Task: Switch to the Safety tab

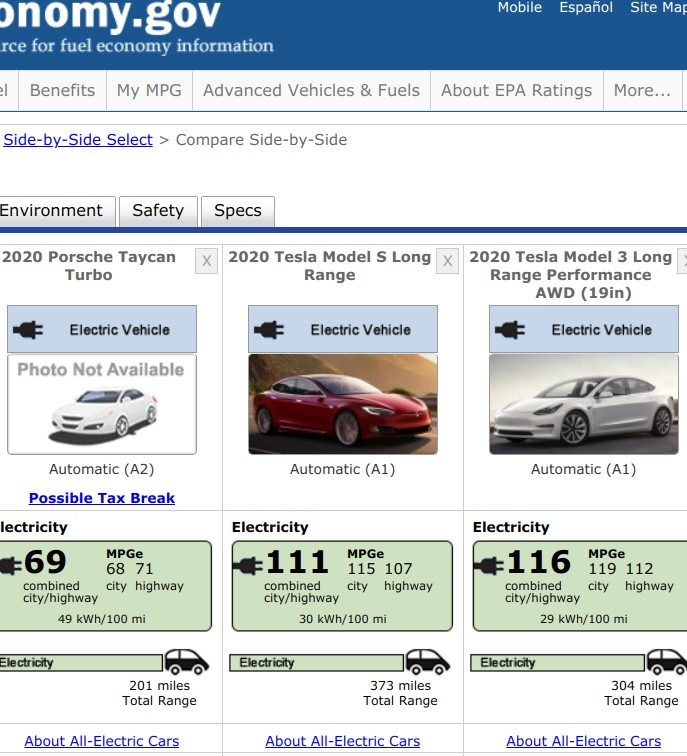Action: coord(158,211)
